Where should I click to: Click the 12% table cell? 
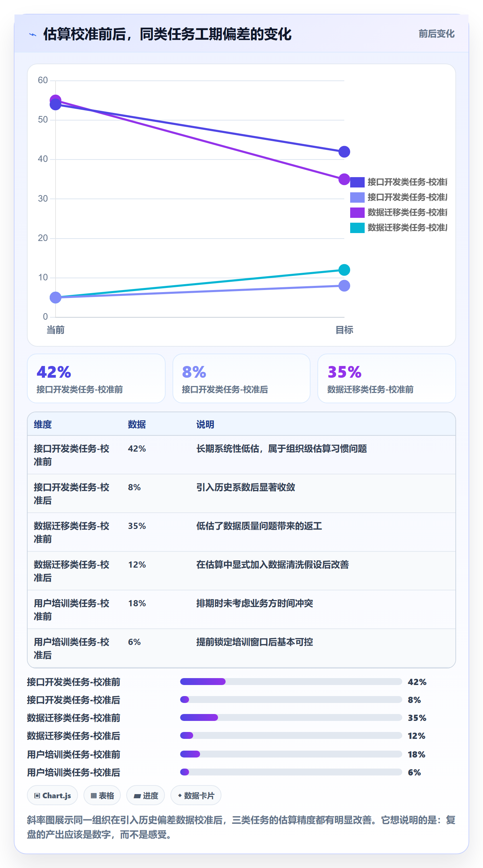(x=137, y=565)
